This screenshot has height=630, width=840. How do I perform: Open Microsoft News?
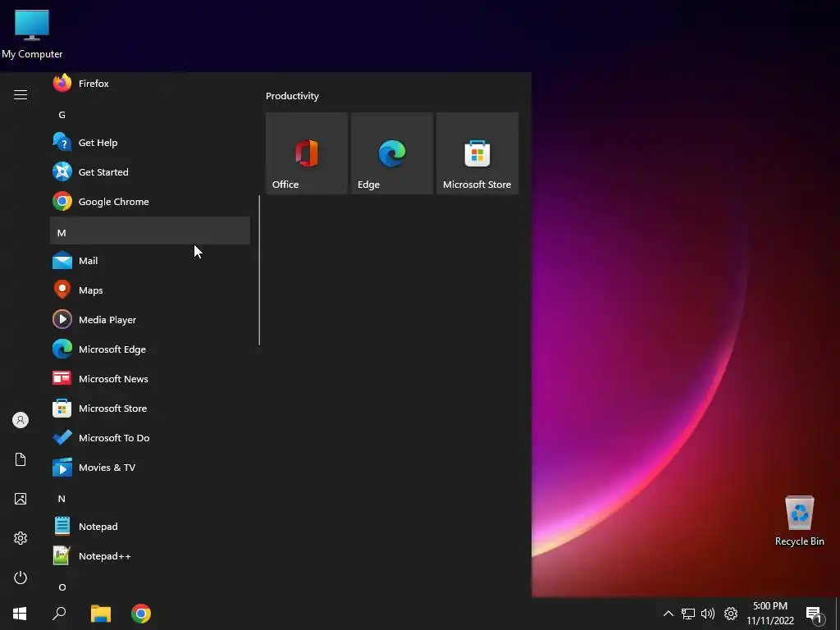150,379
